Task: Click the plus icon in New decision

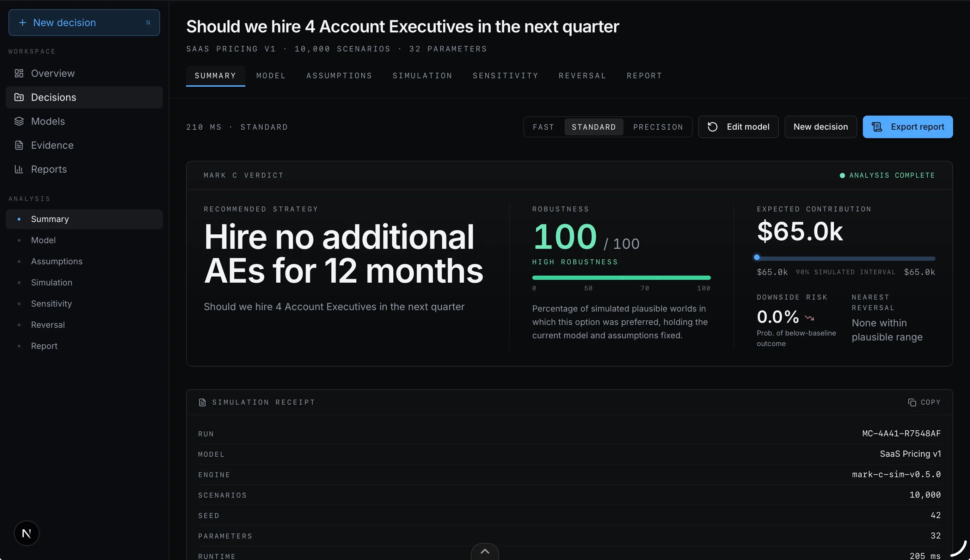Action: 22,23
